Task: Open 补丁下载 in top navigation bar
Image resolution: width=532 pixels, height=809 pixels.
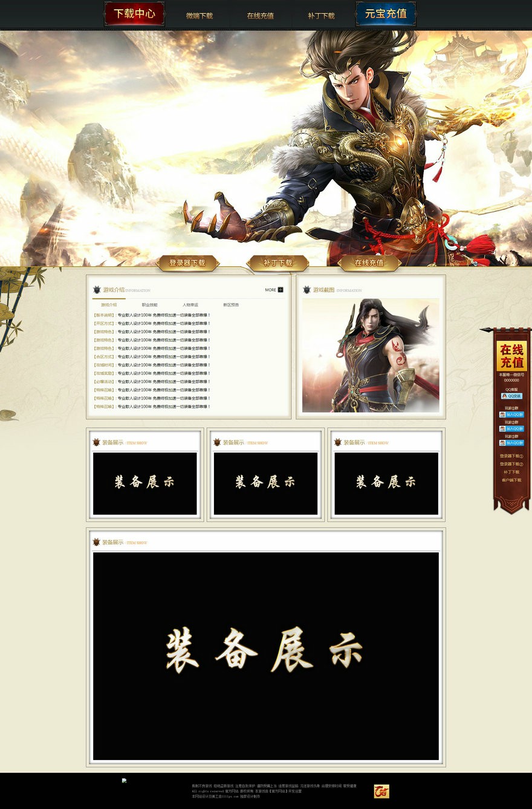Action: (x=321, y=16)
